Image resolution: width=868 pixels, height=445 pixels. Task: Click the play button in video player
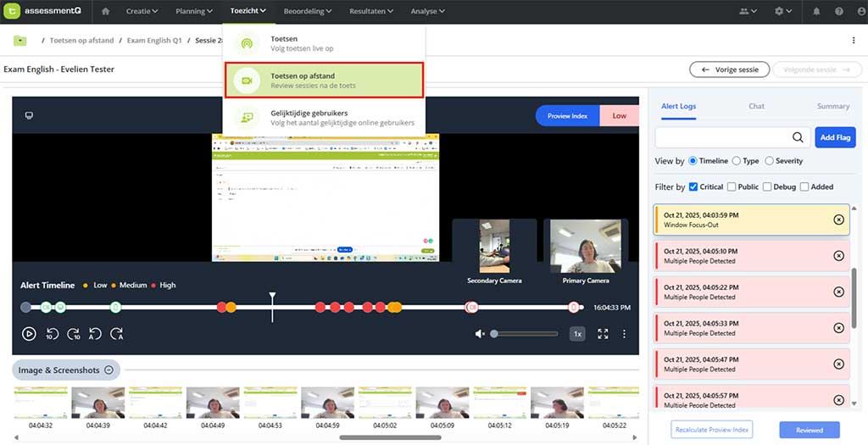click(x=29, y=334)
